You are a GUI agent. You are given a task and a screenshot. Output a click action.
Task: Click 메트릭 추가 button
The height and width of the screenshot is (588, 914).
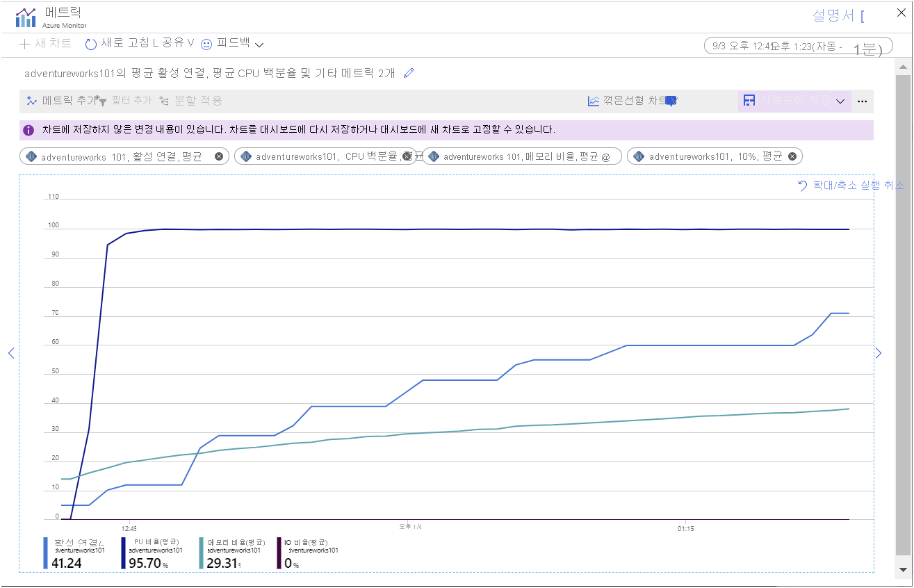click(63, 101)
